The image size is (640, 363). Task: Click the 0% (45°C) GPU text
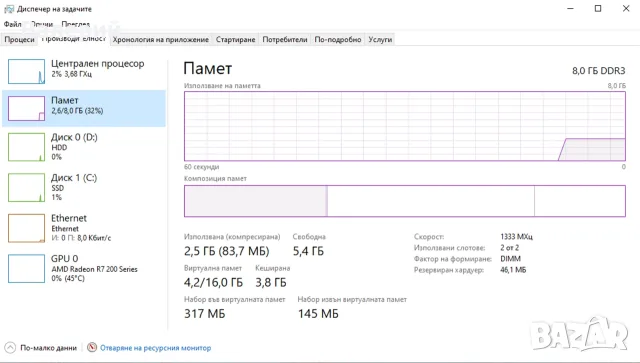pyautogui.click(x=68, y=278)
